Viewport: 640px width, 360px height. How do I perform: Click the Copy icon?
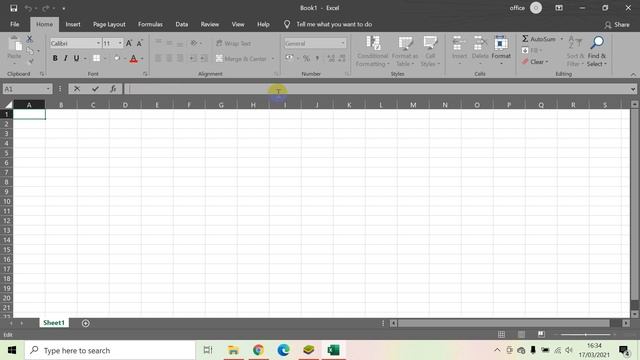30,51
